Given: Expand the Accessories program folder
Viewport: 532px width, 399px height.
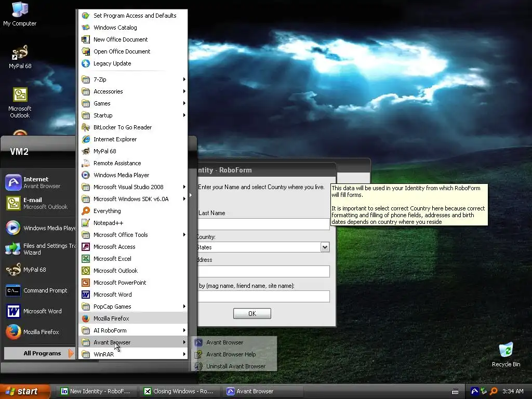Looking at the screenshot, I should (x=133, y=91).
